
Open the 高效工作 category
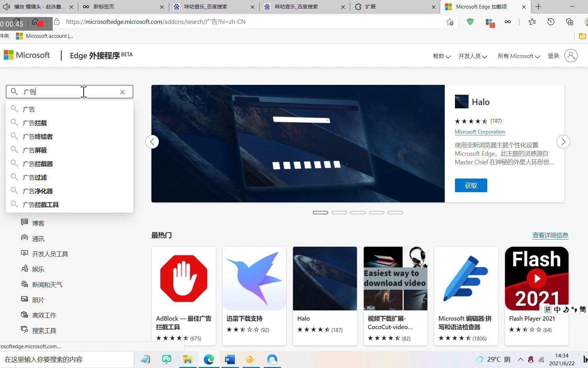click(x=38, y=315)
